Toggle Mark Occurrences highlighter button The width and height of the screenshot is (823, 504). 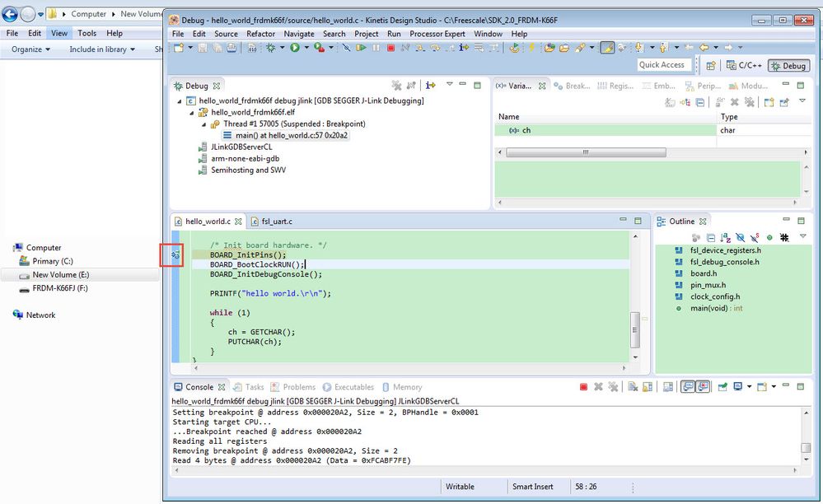tap(607, 48)
